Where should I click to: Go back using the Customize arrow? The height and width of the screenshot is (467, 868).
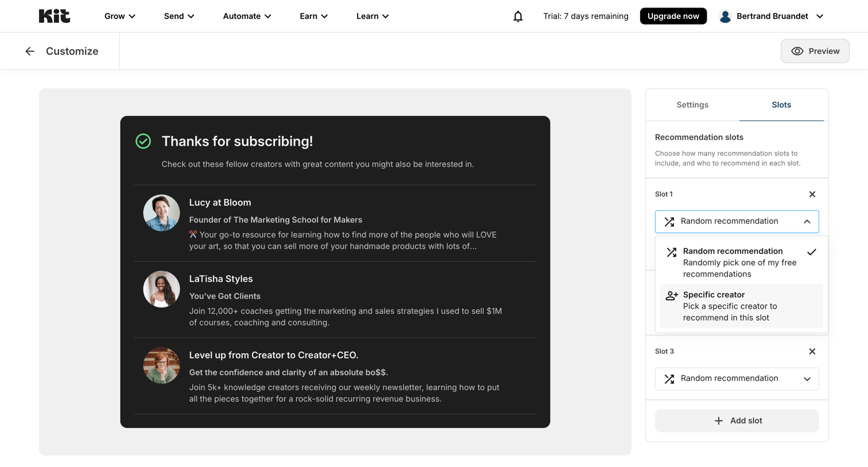30,51
